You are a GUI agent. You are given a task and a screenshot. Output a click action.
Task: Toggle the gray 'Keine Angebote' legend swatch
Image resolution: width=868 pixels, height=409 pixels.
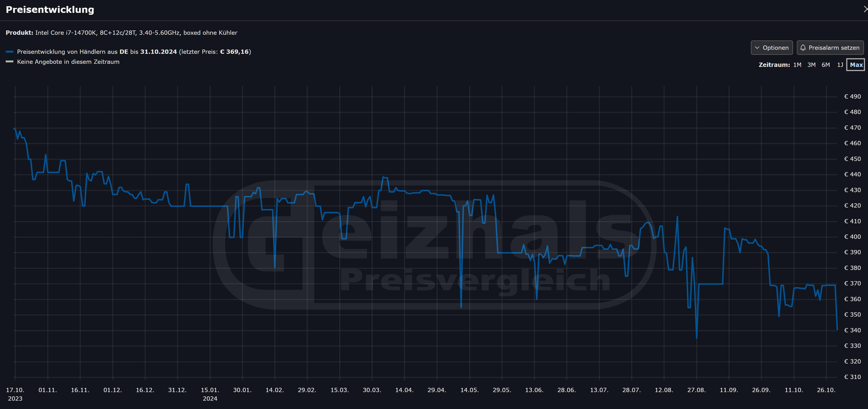(x=10, y=62)
